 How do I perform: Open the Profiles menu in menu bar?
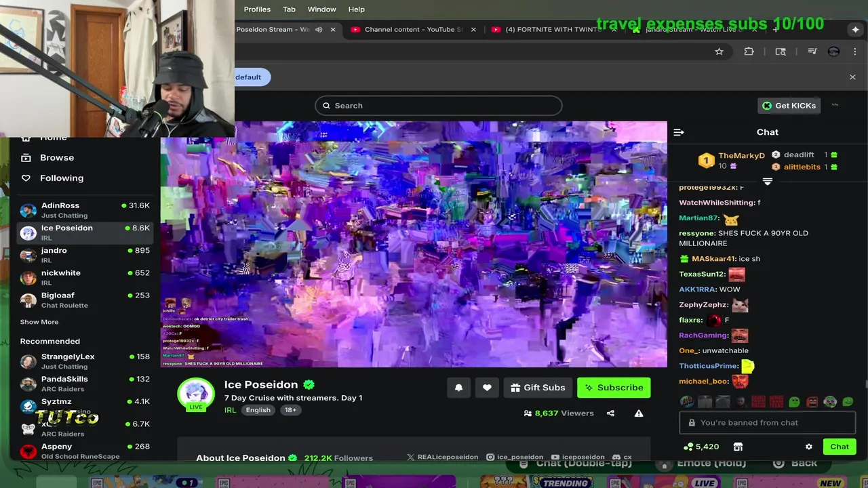257,9
